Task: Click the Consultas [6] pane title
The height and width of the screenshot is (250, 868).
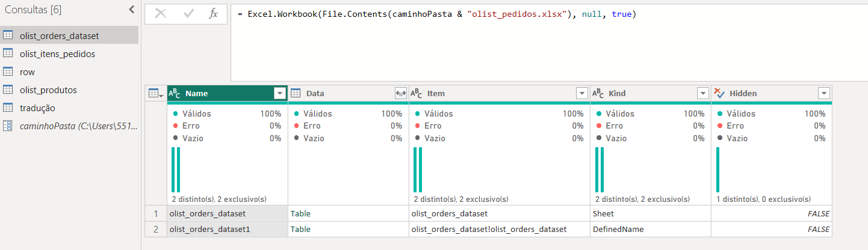Action: (x=33, y=10)
